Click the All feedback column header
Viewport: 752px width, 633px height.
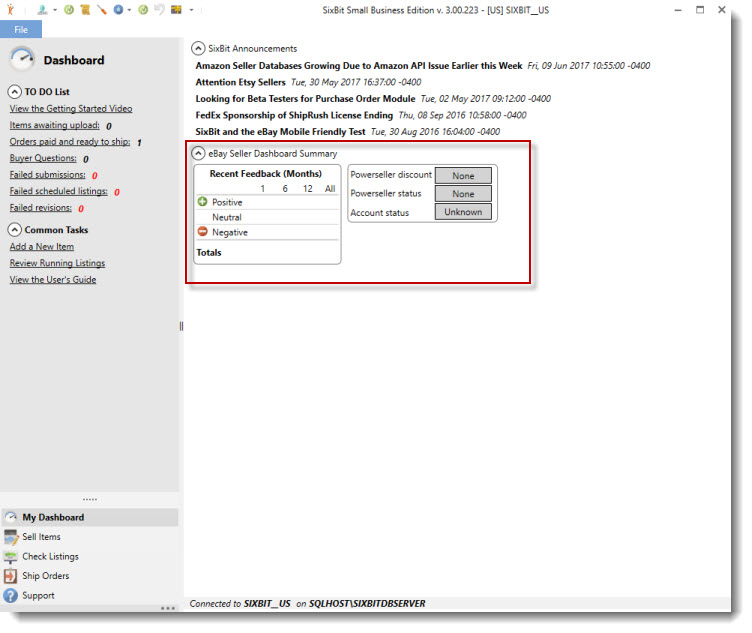tap(330, 188)
